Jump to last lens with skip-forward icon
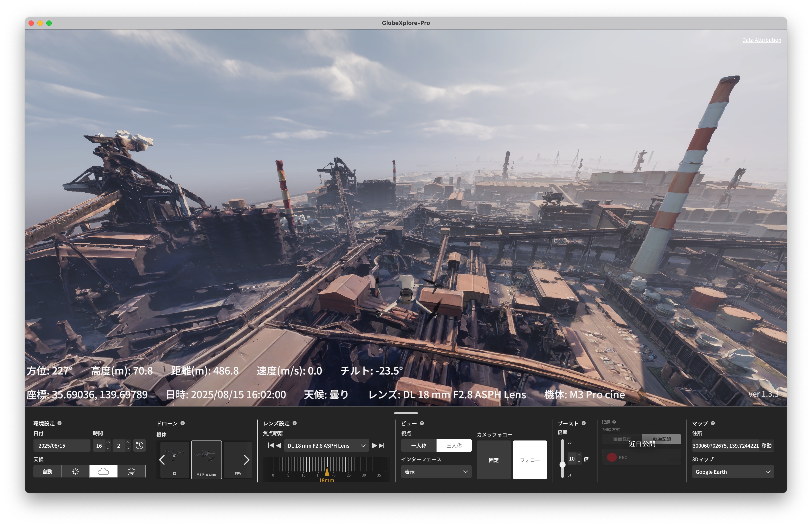This screenshot has height=526, width=812. tap(382, 445)
